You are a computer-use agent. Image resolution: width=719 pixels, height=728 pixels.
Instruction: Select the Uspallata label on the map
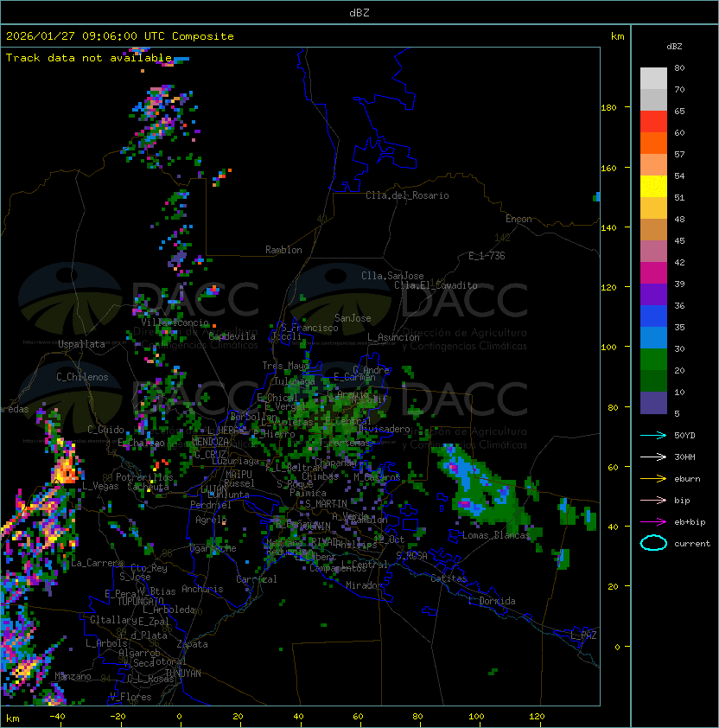(82, 344)
